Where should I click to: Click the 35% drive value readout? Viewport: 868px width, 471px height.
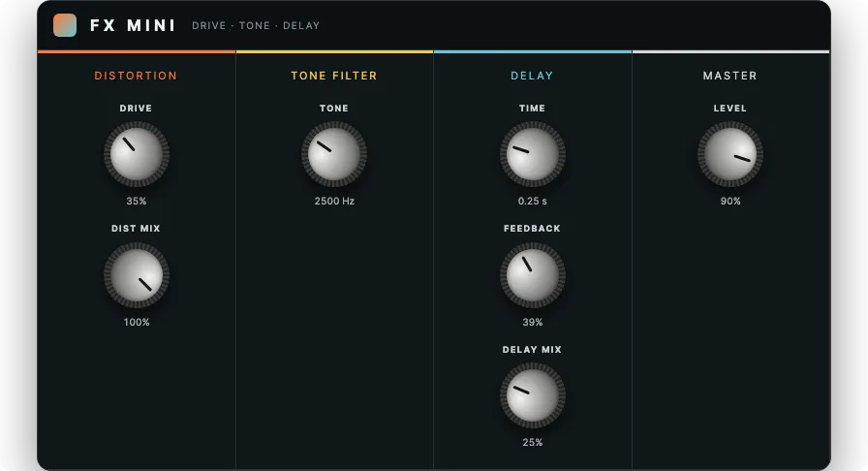pyautogui.click(x=137, y=202)
